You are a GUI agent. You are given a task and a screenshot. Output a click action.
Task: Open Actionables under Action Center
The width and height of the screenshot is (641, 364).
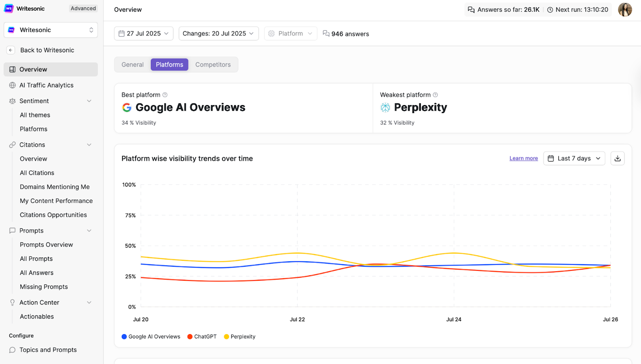click(37, 316)
